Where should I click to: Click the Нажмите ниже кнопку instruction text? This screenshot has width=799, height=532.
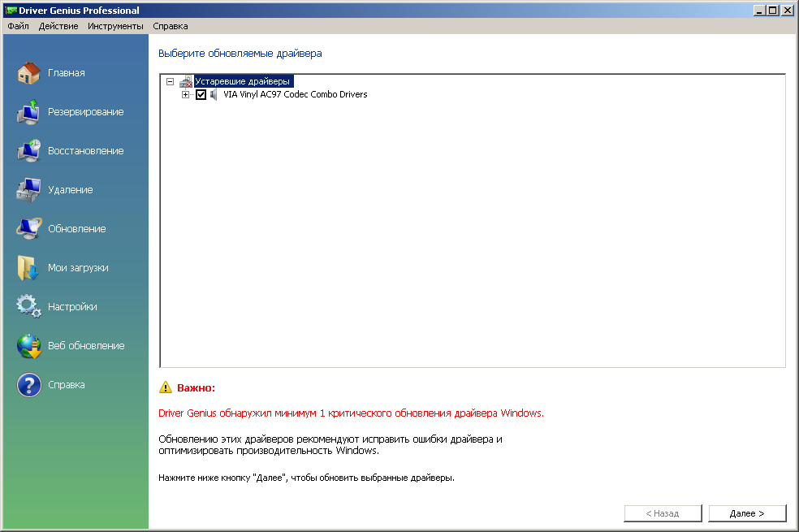coord(306,478)
